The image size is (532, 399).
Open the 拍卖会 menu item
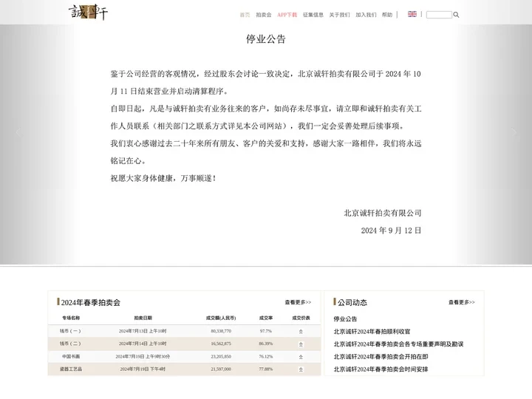(x=264, y=15)
